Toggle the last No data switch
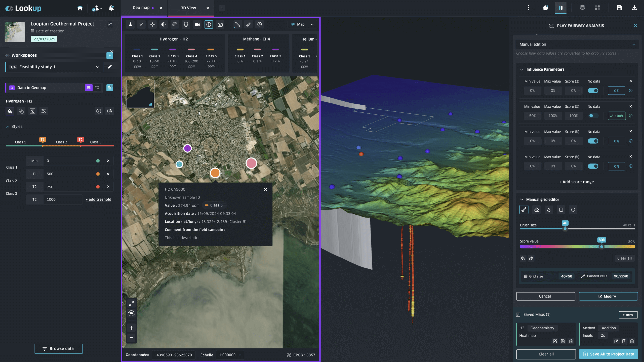 [x=593, y=166]
